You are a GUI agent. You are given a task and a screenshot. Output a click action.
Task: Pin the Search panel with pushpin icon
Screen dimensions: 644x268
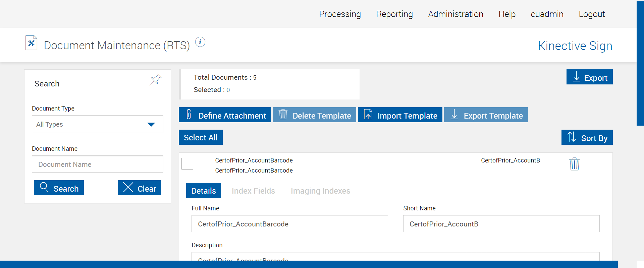click(x=156, y=79)
